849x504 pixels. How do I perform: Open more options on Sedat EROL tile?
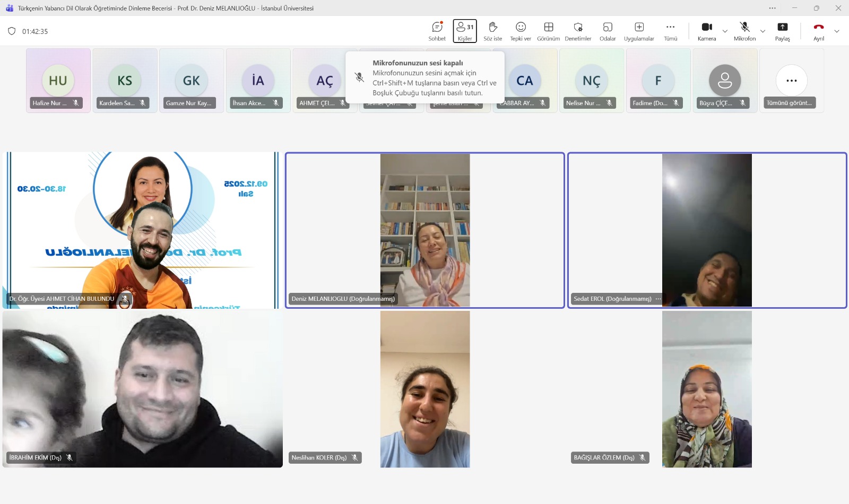pyautogui.click(x=658, y=299)
